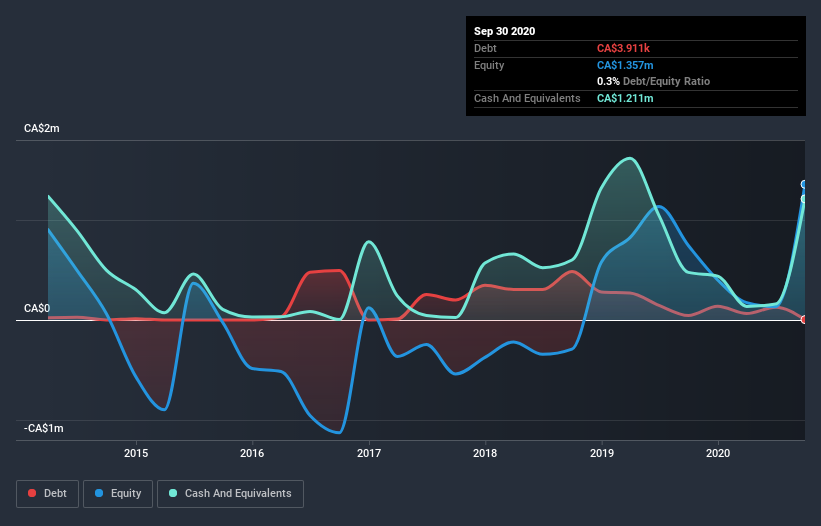
Task: Click the CA$1.211m cash value
Action: (625, 98)
